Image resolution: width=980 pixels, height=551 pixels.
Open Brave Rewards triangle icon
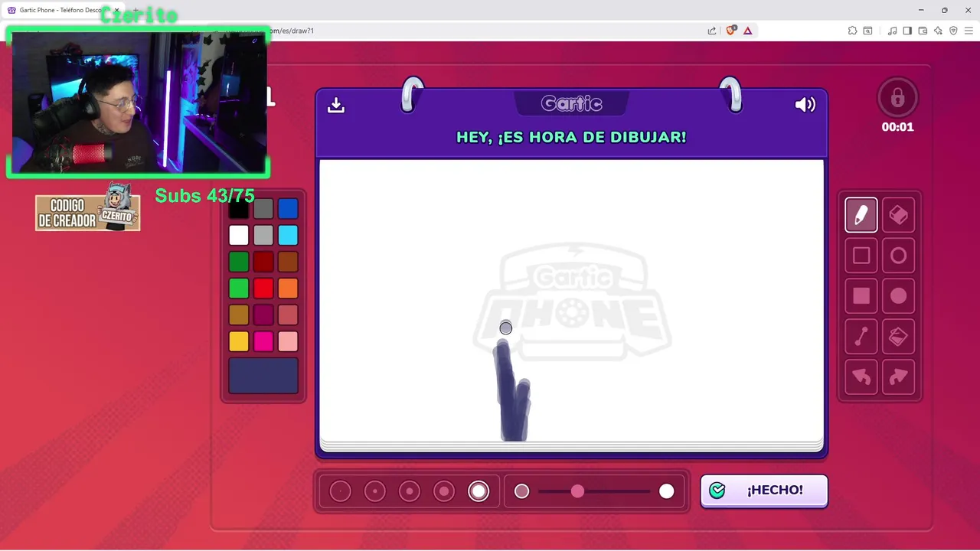pos(748,31)
